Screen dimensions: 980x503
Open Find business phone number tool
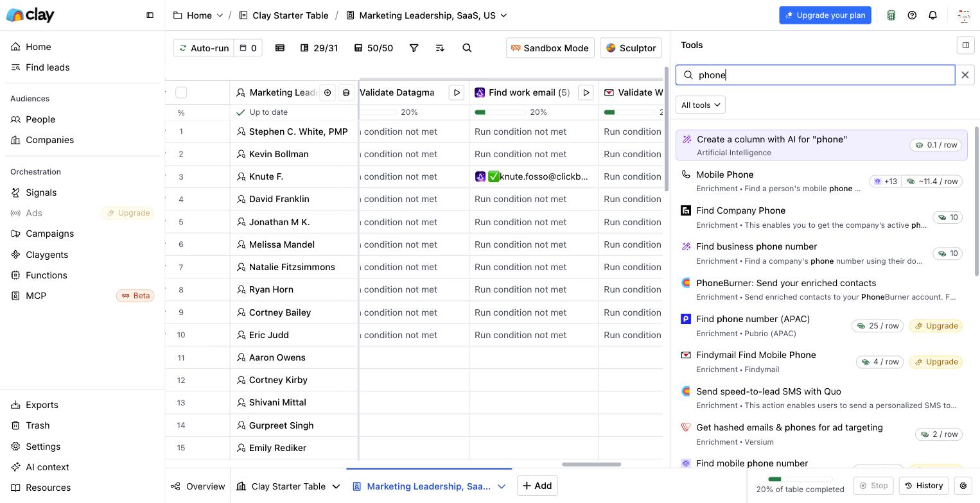point(821,253)
